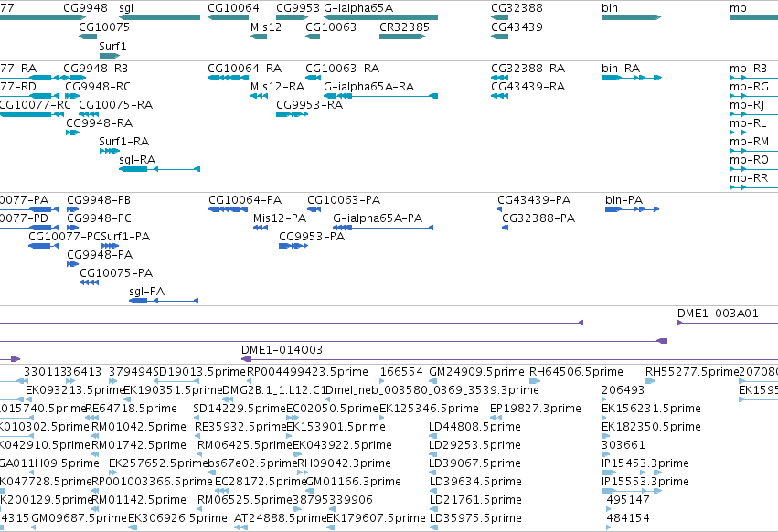This screenshot has width=778, height=532.
Task: Select the CG32388-PA feature
Action: [505, 228]
